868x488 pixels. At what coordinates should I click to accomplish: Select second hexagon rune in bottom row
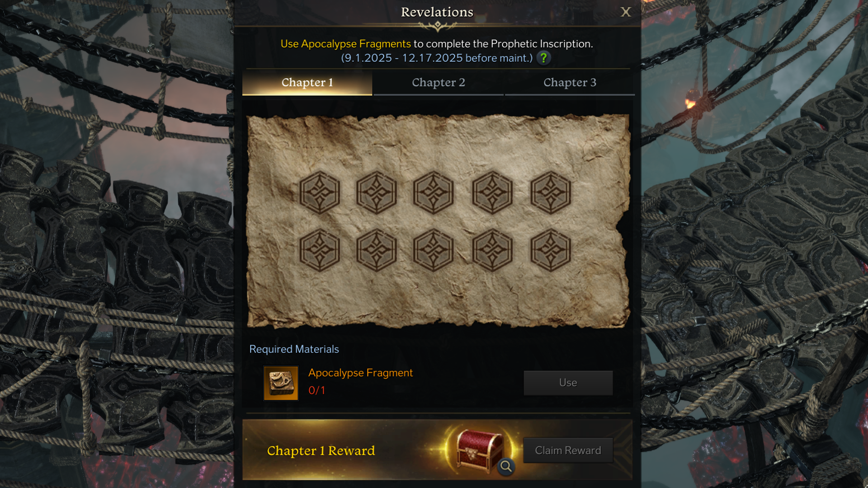(x=376, y=250)
